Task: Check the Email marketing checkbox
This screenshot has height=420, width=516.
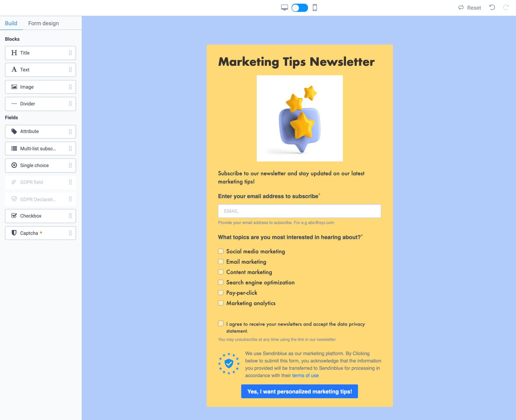Action: click(x=221, y=261)
